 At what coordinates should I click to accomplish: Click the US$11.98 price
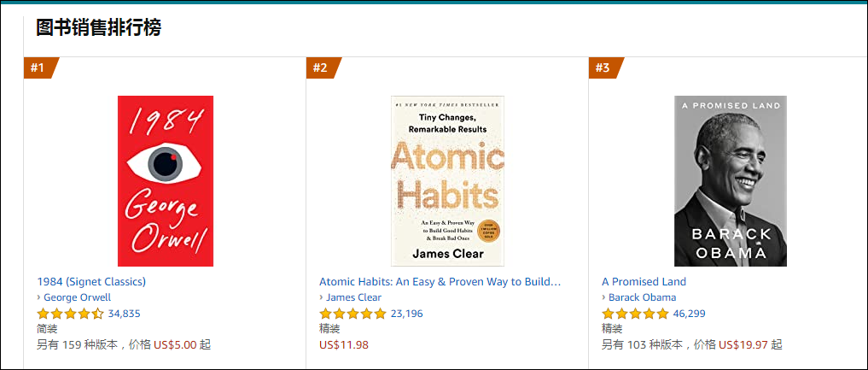[x=344, y=345]
